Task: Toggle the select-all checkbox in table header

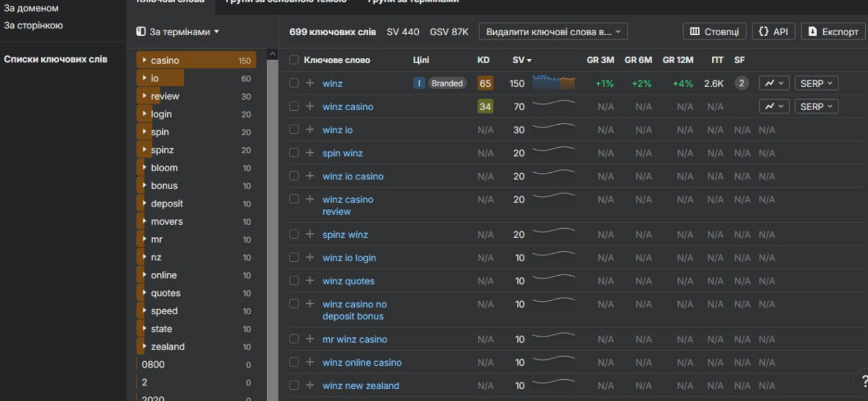Action: pos(294,60)
